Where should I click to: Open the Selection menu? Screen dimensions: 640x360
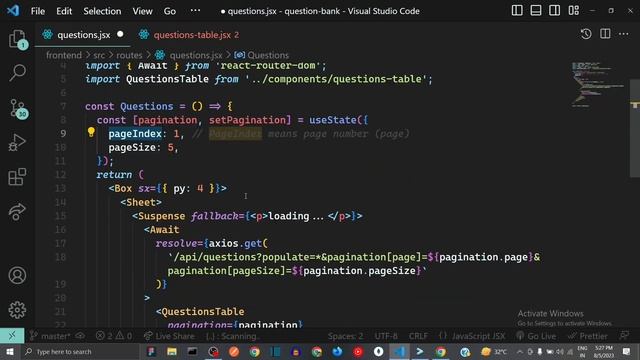pyautogui.click(x=102, y=11)
